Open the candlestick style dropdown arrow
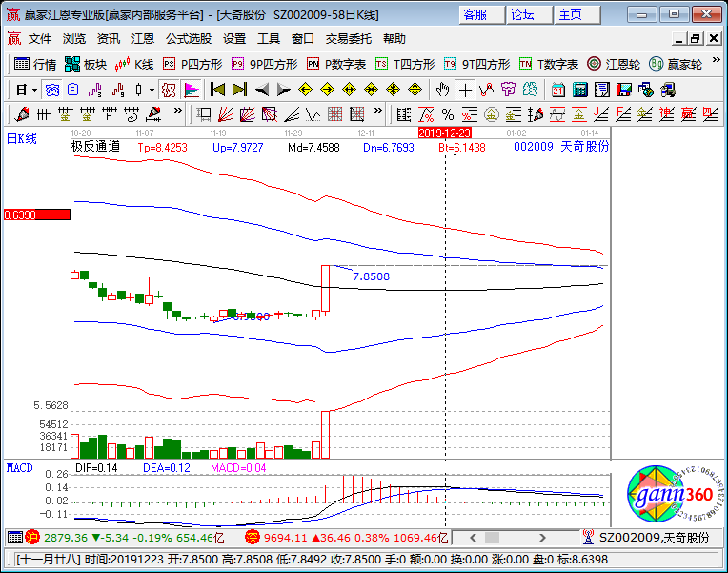The image size is (728, 573). 152,90
